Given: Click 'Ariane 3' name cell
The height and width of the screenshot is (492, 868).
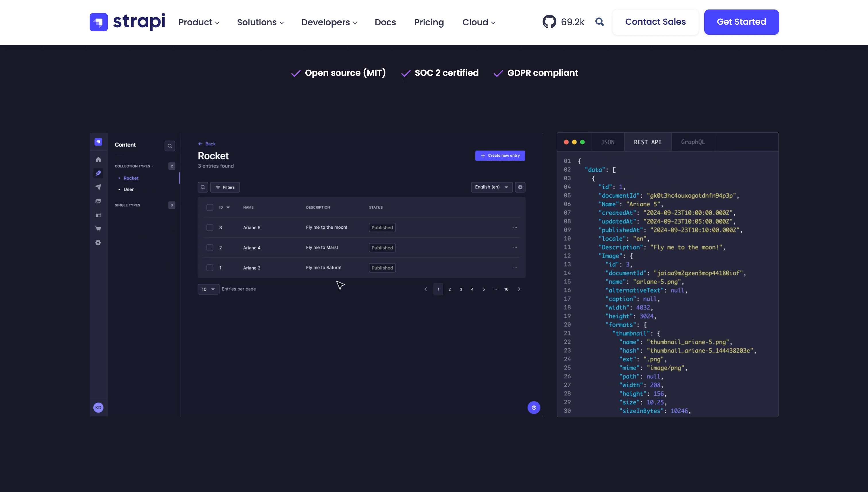Looking at the screenshot, I should [x=252, y=268].
